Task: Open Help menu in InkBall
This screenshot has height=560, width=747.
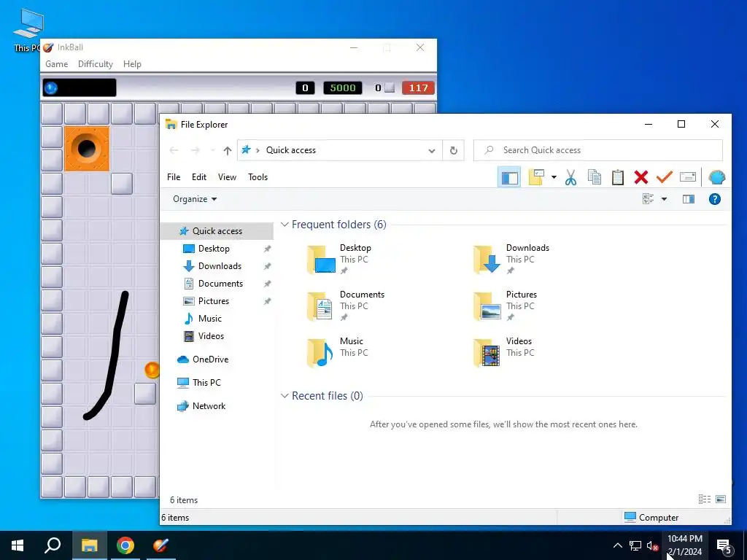Action: click(x=132, y=64)
